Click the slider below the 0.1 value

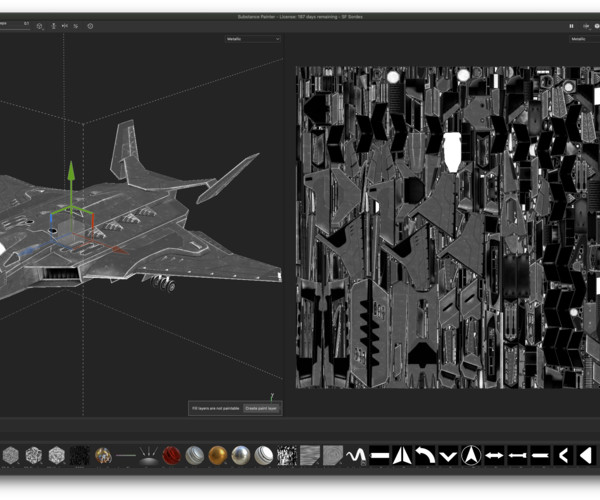click(x=15, y=29)
